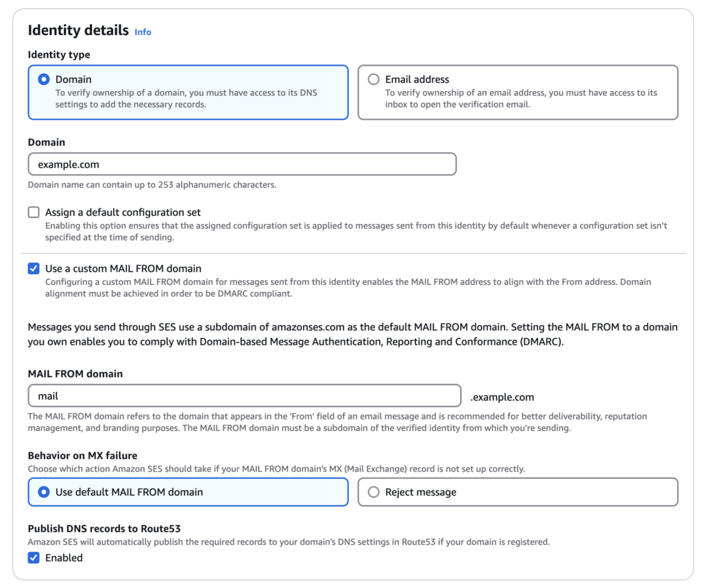The height and width of the screenshot is (588, 702).
Task: Click the Publish DNS records to Route53 heading
Action: point(104,528)
